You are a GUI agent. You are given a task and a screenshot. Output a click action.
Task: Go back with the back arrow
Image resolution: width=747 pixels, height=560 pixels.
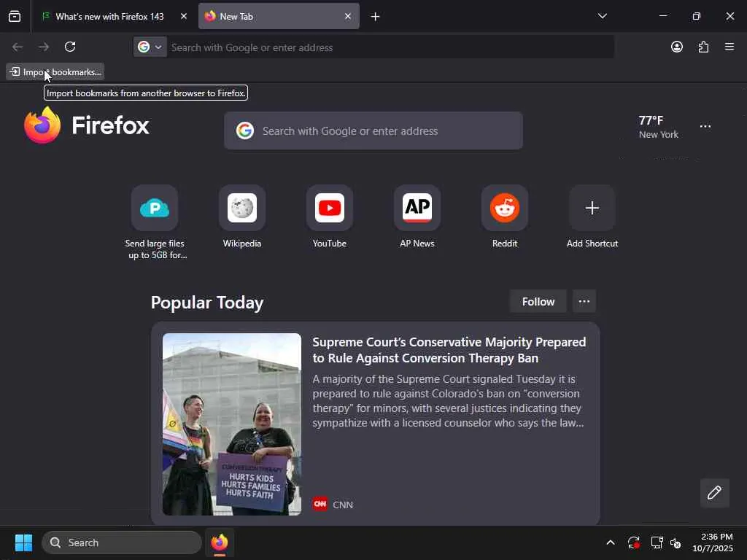click(x=18, y=47)
